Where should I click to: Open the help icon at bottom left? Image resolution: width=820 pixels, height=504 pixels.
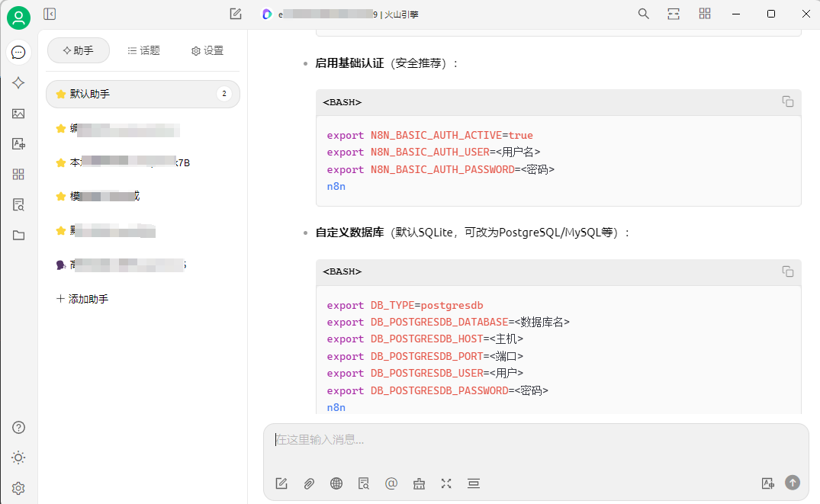pos(18,427)
